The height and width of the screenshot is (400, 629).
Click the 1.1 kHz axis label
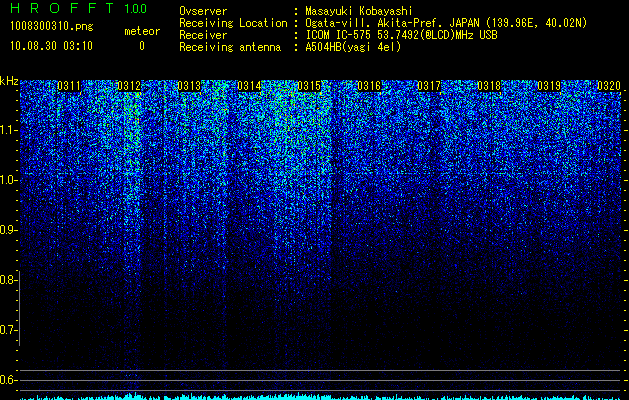pos(8,130)
